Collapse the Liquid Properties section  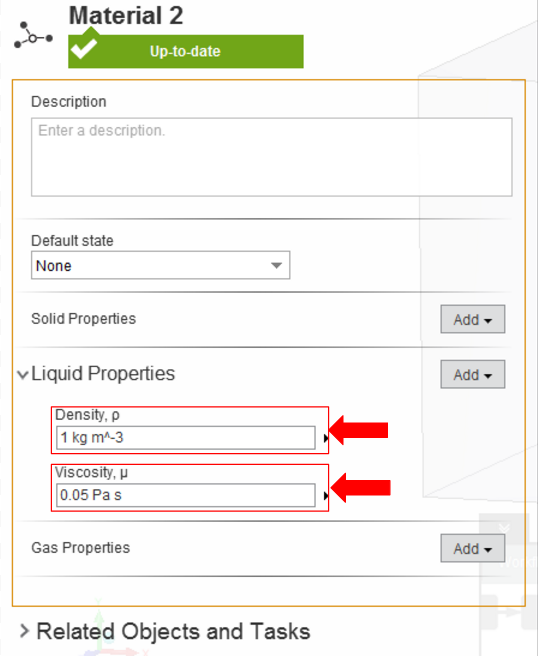point(23,374)
